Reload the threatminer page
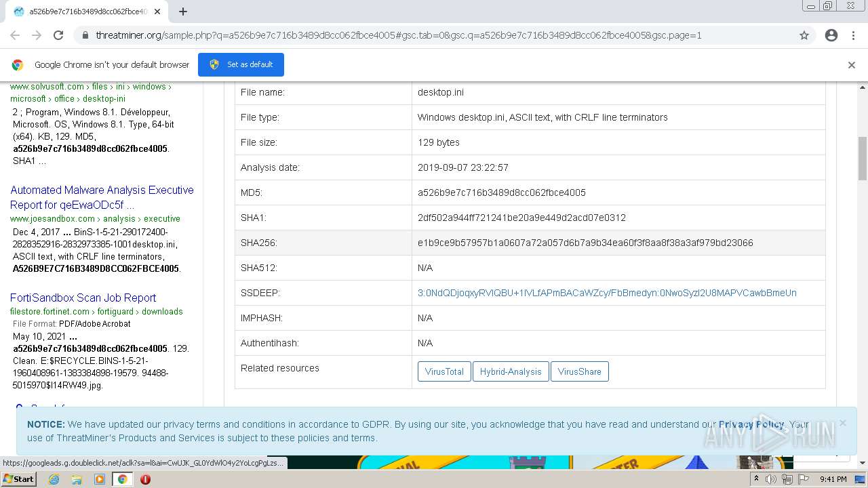This screenshot has width=868, height=488. [58, 35]
